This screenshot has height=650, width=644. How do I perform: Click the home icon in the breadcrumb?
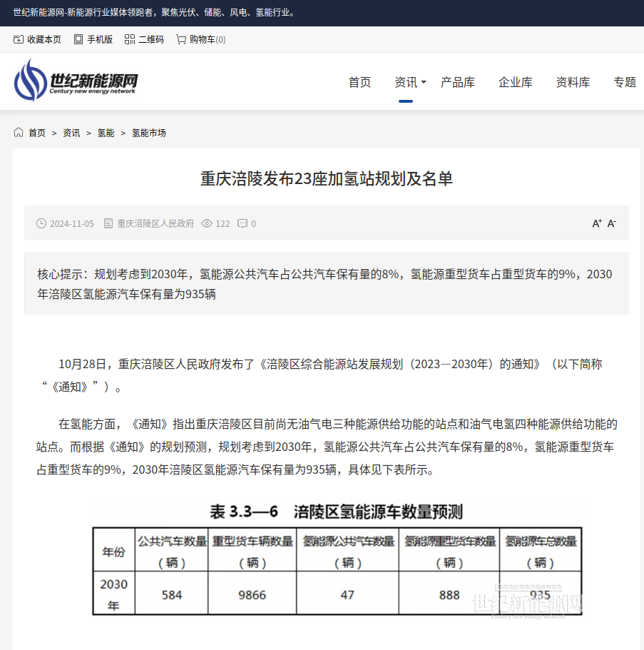[x=19, y=133]
